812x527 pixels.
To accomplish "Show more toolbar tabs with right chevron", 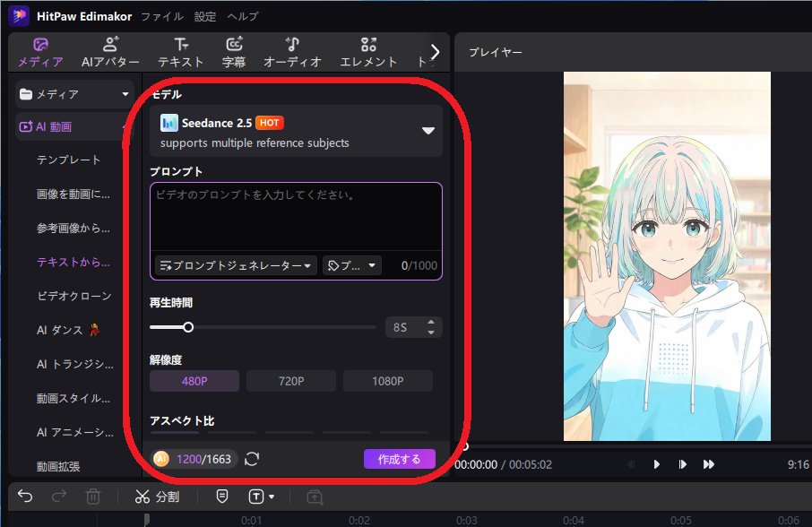I will click(435, 52).
